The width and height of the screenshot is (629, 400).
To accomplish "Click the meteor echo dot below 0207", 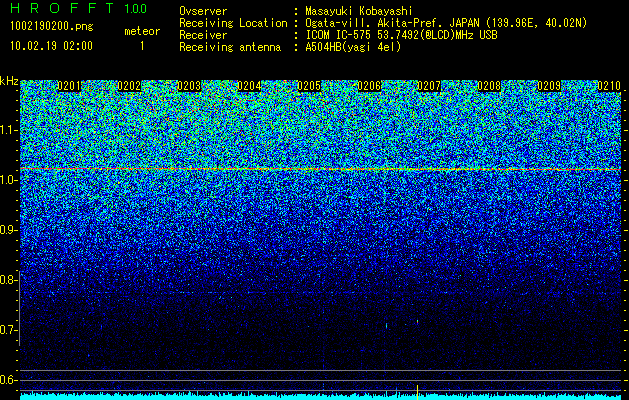I will [417, 321].
